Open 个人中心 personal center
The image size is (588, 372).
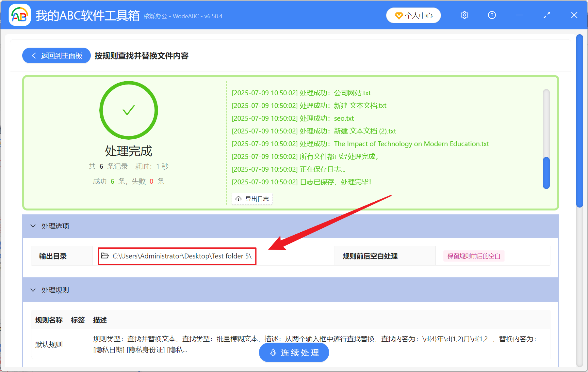(x=413, y=15)
